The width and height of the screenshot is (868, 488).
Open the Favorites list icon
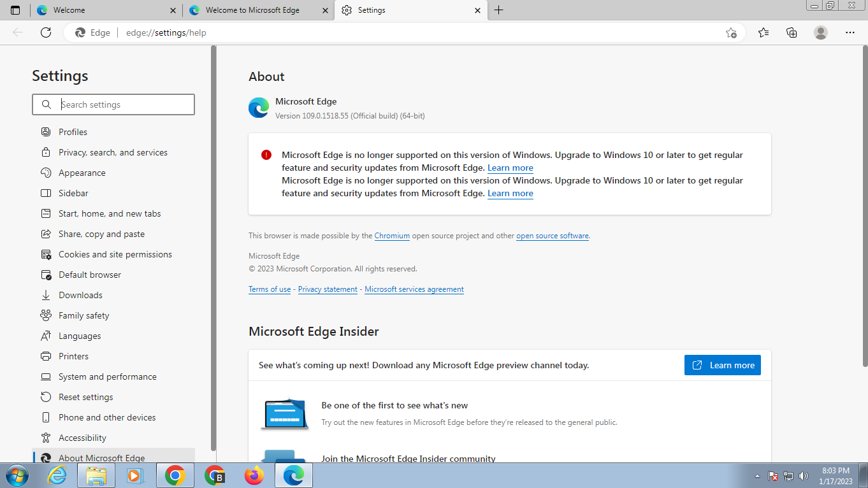(x=763, y=32)
